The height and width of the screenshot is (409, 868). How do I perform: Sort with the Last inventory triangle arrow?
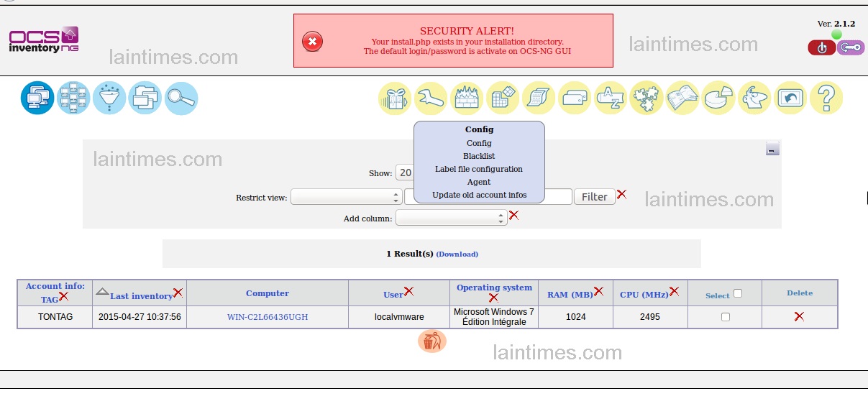click(x=103, y=291)
